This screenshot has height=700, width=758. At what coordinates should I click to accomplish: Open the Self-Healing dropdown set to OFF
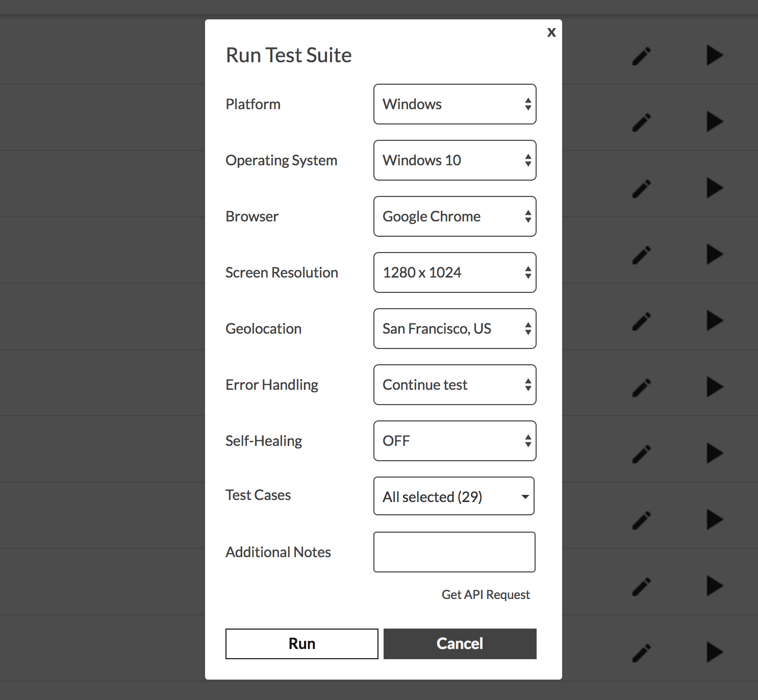[454, 441]
